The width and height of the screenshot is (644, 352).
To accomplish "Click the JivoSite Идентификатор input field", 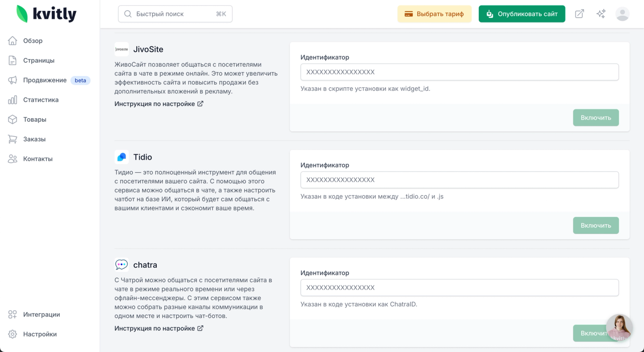I will pyautogui.click(x=459, y=72).
